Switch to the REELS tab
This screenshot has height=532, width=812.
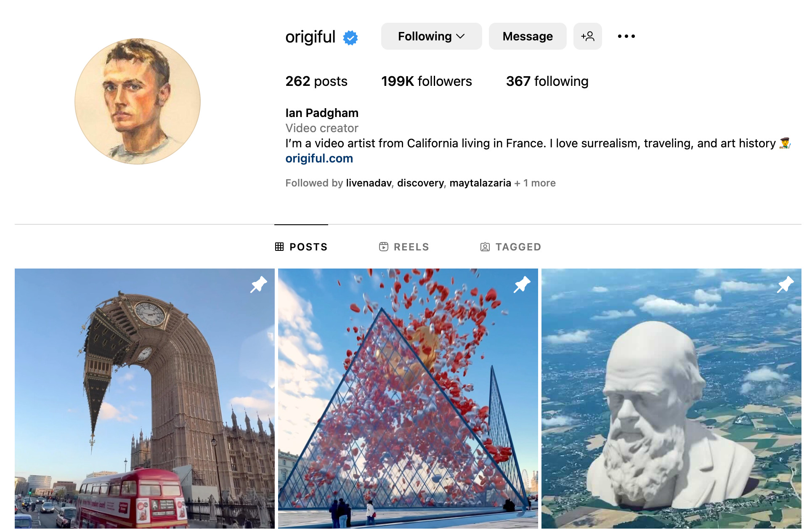(x=404, y=247)
